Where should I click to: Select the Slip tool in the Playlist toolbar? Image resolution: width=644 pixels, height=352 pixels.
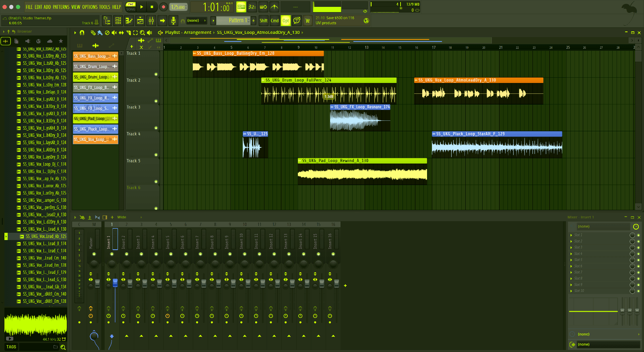[121, 33]
